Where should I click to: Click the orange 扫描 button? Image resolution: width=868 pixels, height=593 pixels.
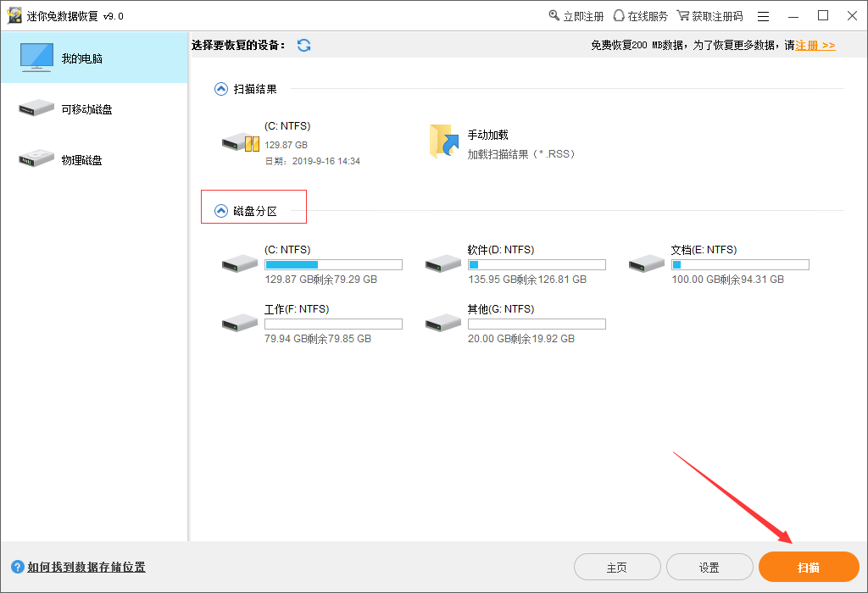[x=809, y=567]
